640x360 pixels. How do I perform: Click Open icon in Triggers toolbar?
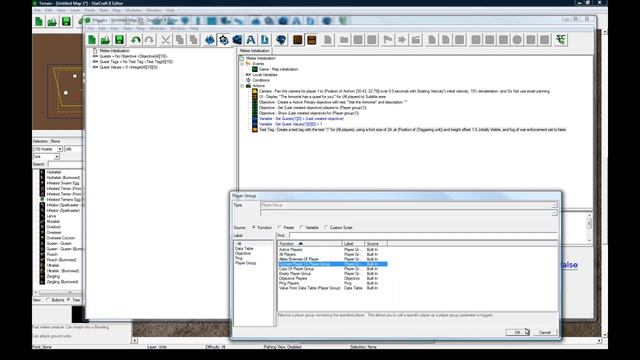pos(106,40)
